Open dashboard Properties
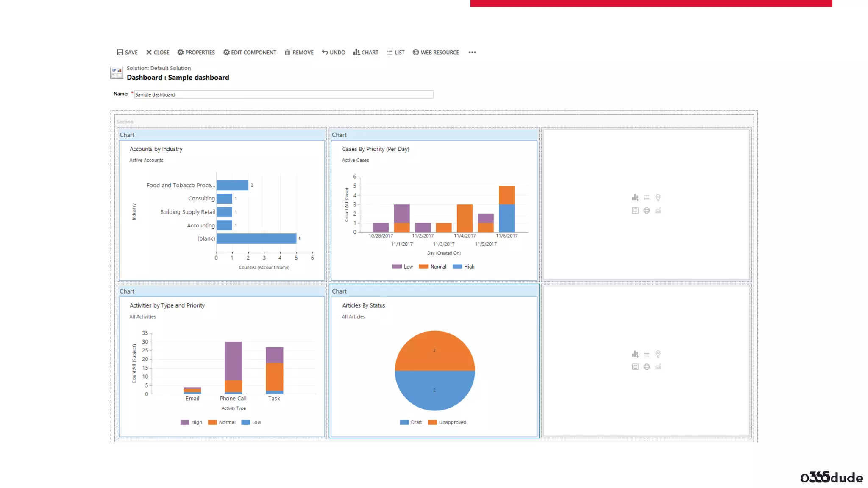 196,53
